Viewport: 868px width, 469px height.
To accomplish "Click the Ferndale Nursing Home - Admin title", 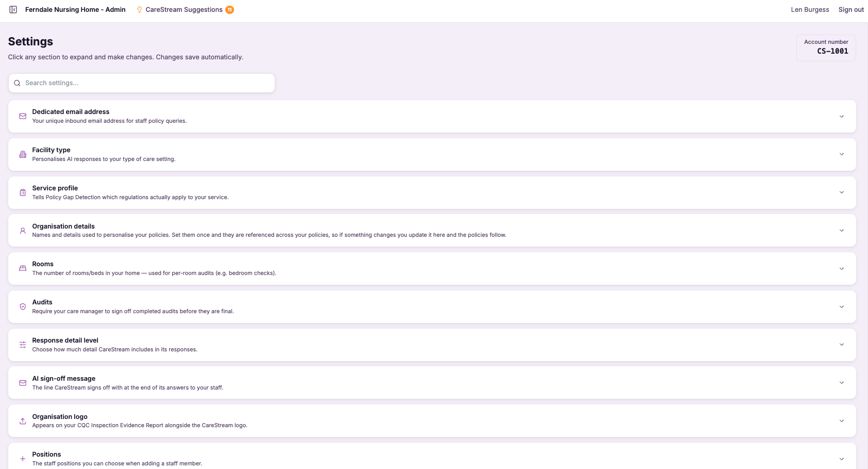I will 75,10.
